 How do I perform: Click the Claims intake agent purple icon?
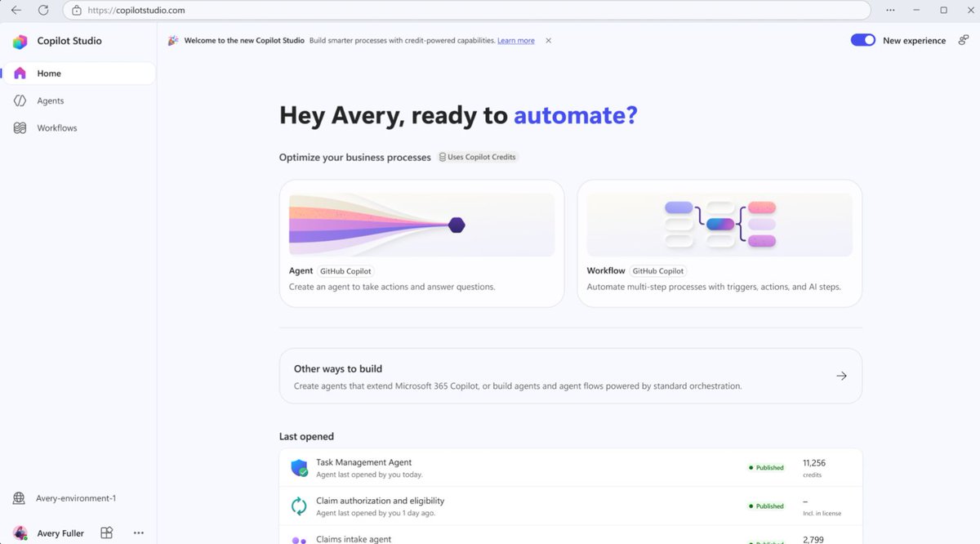(300, 540)
